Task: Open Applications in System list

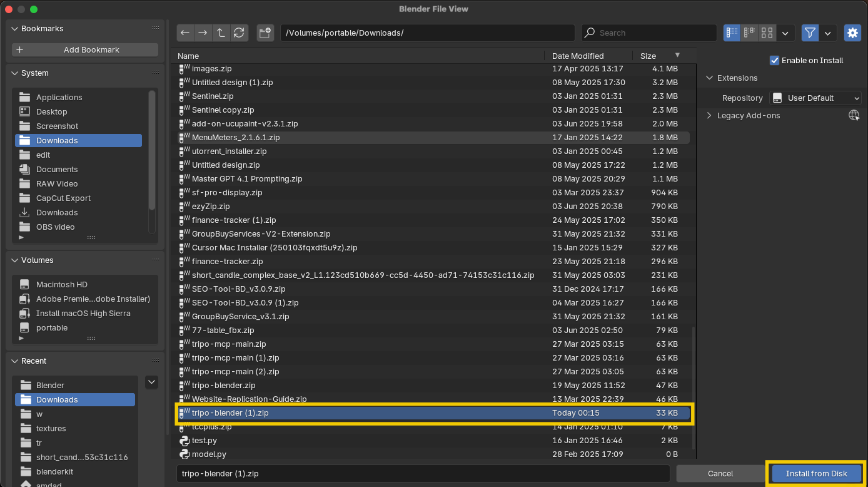Action: (78, 97)
